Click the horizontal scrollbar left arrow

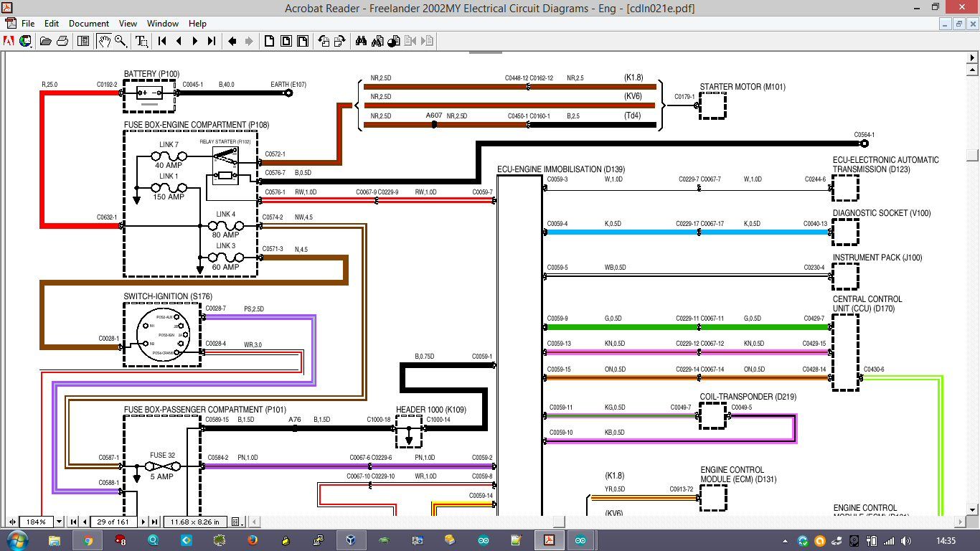click(x=254, y=522)
